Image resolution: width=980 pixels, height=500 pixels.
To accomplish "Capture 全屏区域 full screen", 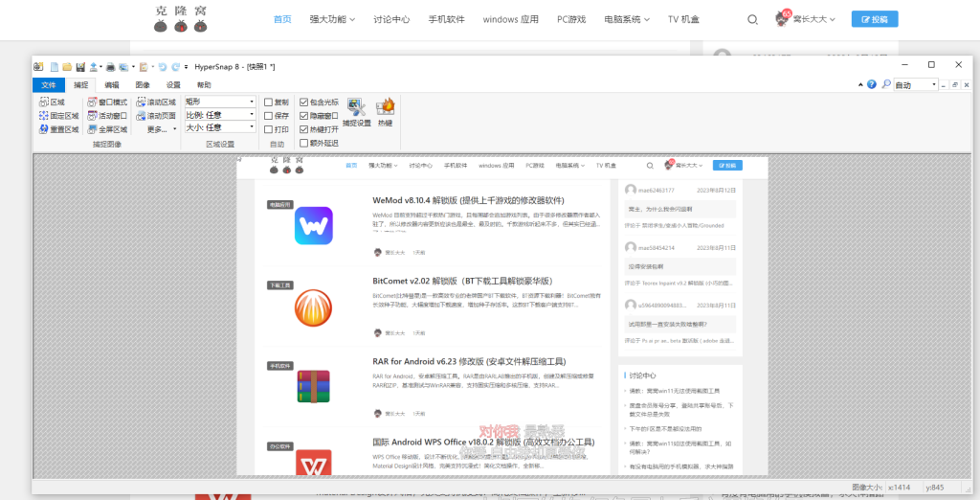I will [x=107, y=129].
